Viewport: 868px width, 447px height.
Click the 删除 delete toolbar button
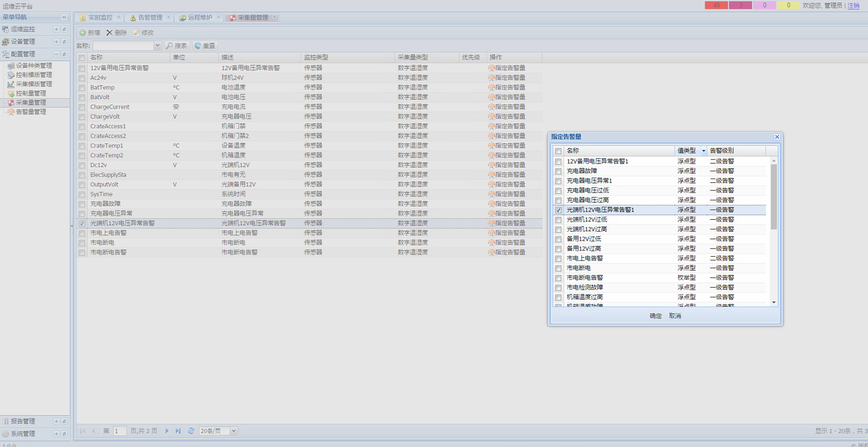(x=117, y=33)
